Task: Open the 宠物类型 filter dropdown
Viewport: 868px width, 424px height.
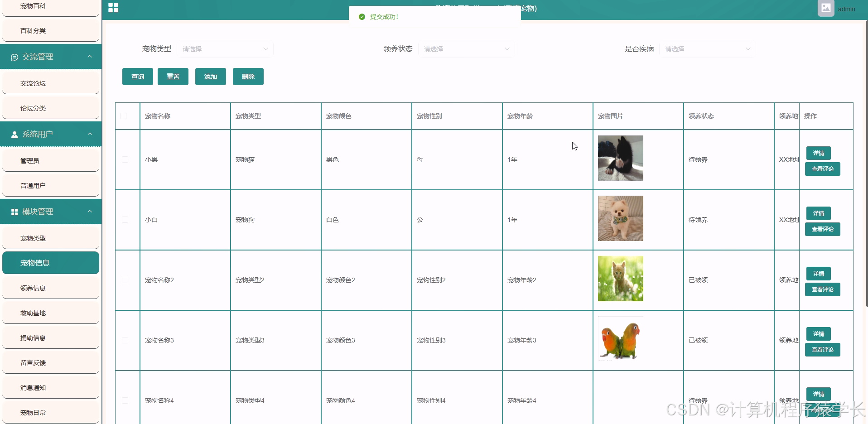Action: pyautogui.click(x=225, y=49)
